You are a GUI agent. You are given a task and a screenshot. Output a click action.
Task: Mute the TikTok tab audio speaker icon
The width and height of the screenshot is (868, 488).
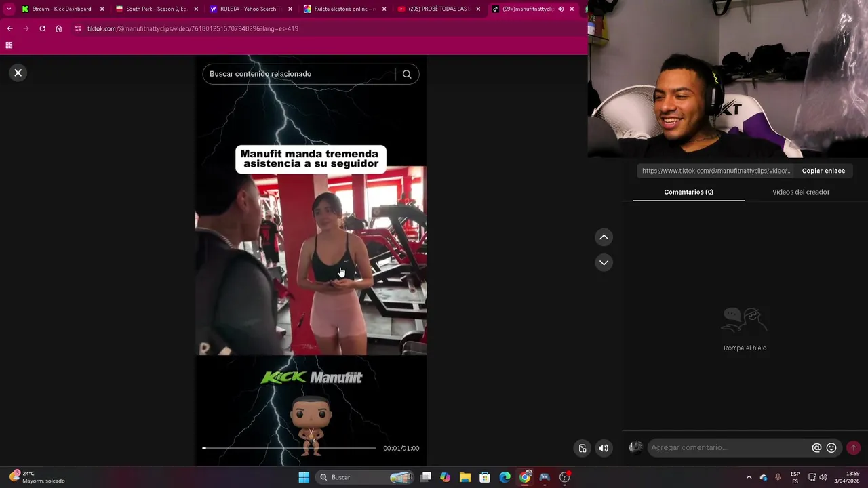coord(561,9)
